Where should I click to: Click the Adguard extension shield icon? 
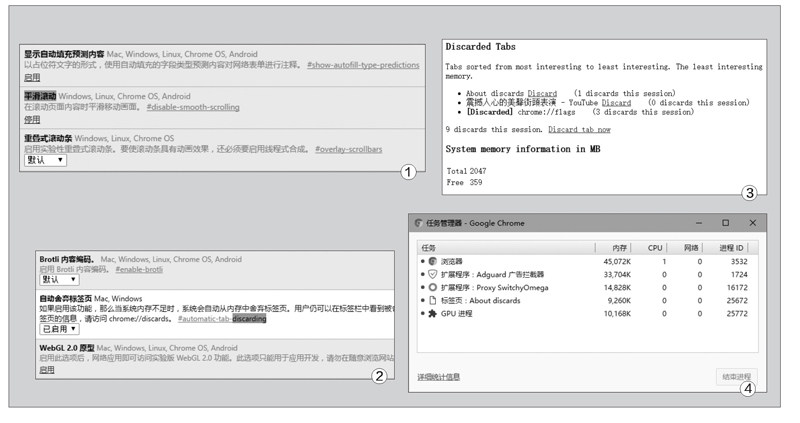click(433, 275)
